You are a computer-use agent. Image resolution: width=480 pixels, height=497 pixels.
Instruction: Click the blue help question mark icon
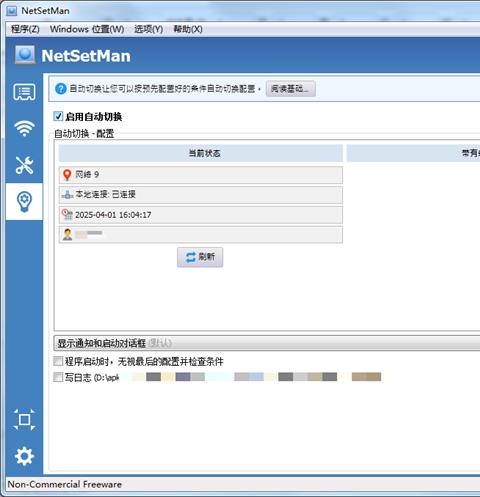point(61,89)
